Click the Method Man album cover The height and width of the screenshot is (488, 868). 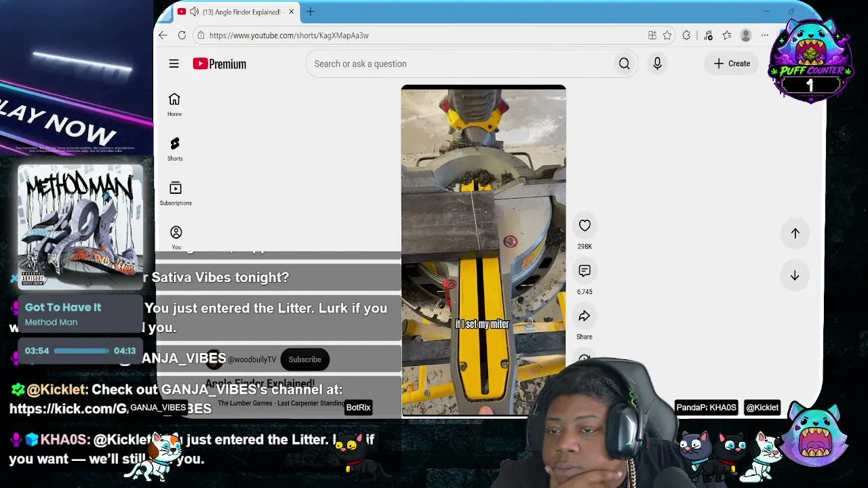pos(80,228)
